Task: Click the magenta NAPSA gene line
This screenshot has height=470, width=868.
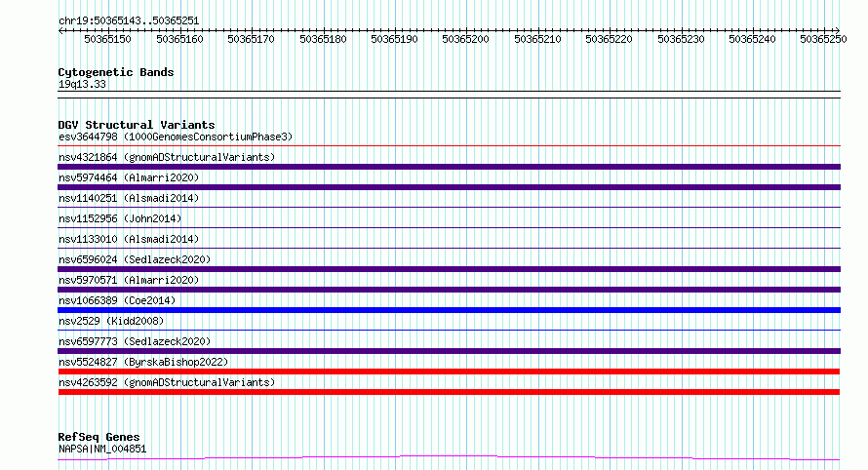Action: click(449, 458)
